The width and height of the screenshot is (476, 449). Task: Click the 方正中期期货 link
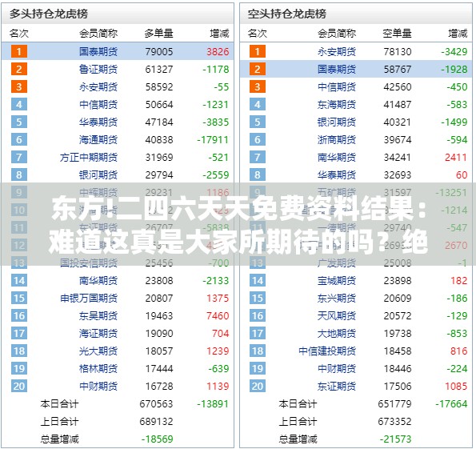coord(88,157)
